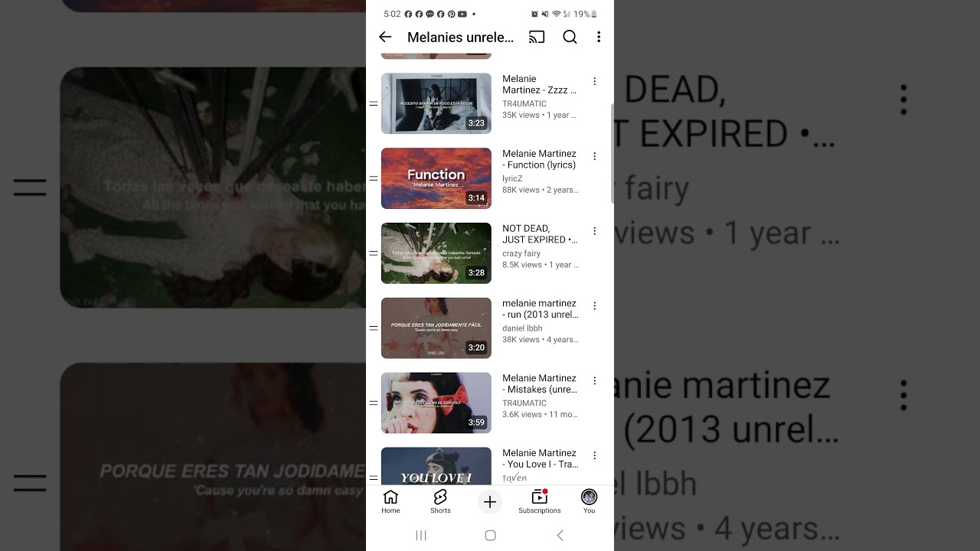The image size is (980, 551).
Task: Go to the Home tab
Action: (390, 502)
